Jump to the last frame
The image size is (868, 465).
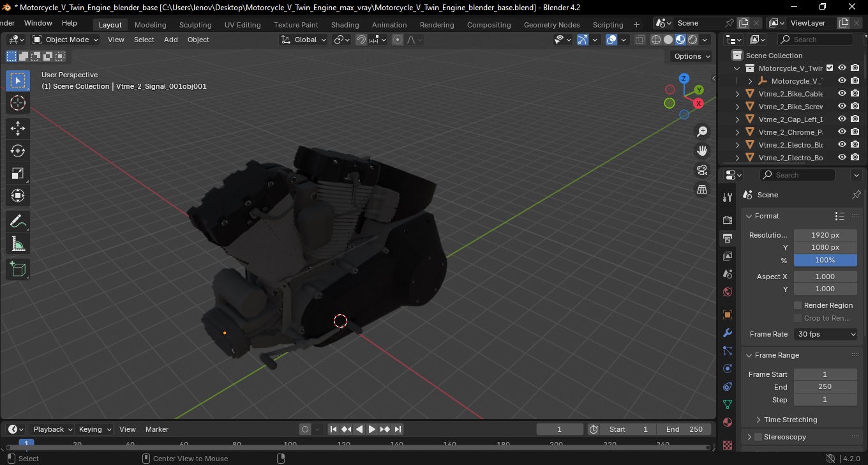coord(398,429)
